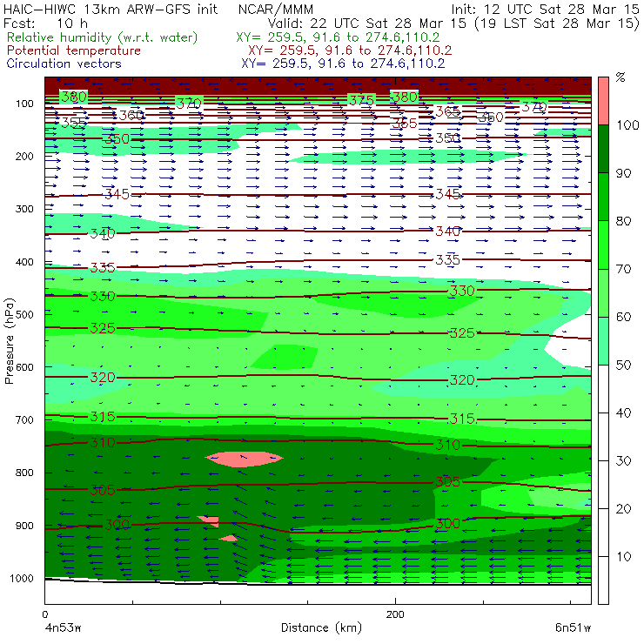Click the '800' pressure axis tick label
The height and width of the screenshot is (644, 644).
pyautogui.click(x=24, y=473)
